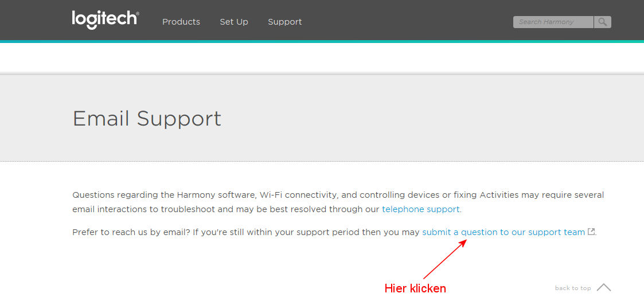Follow the telephone support link
Image resolution: width=644 pixels, height=305 pixels.
(421, 209)
